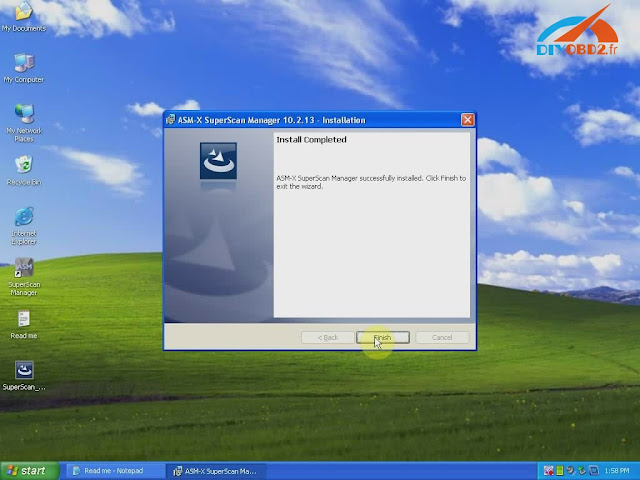Open the Windows Start menu
The width and height of the screenshot is (640, 480).
click(x=29, y=471)
